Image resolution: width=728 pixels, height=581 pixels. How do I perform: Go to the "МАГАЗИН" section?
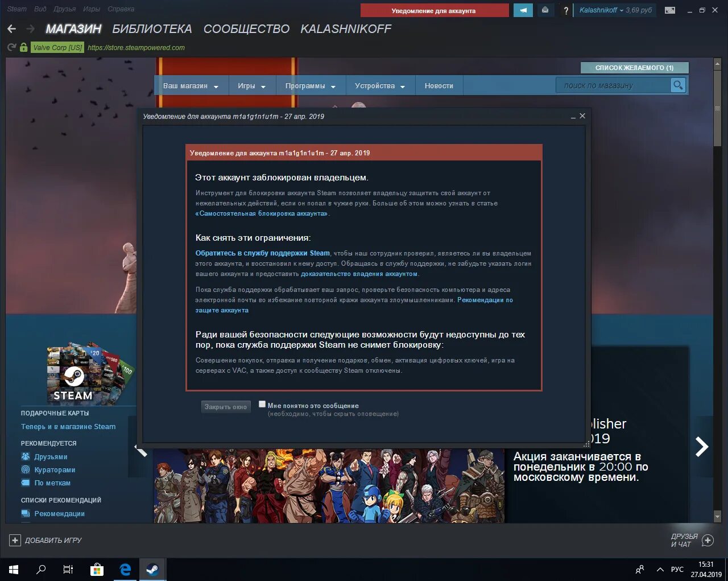click(73, 29)
